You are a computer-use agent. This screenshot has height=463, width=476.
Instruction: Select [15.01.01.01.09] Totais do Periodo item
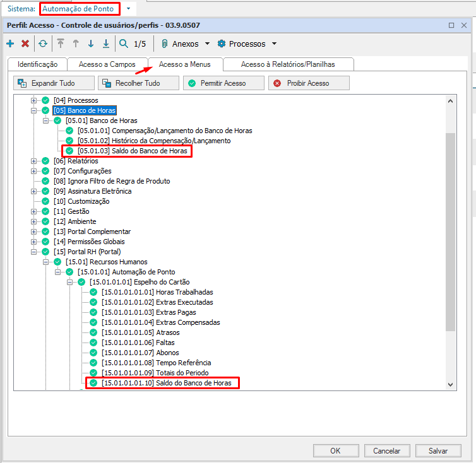pos(155,373)
